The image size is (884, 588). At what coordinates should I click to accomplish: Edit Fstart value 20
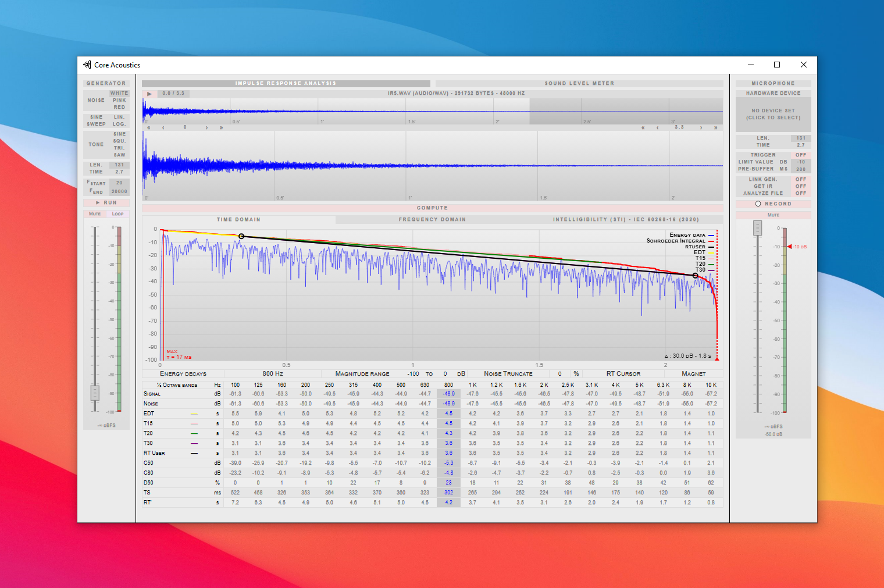click(x=119, y=183)
